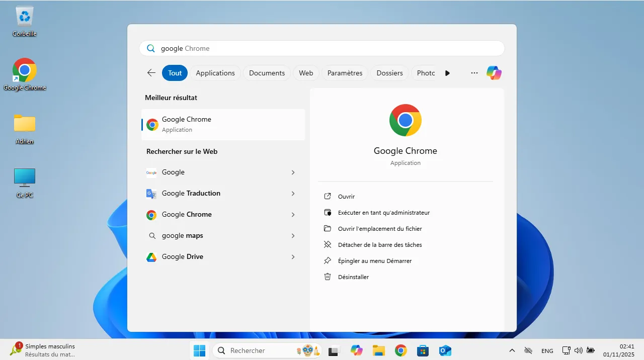The width and height of the screenshot is (644, 360).
Task: Choose Exécuter en tant qu'administrateur
Action: click(x=383, y=212)
